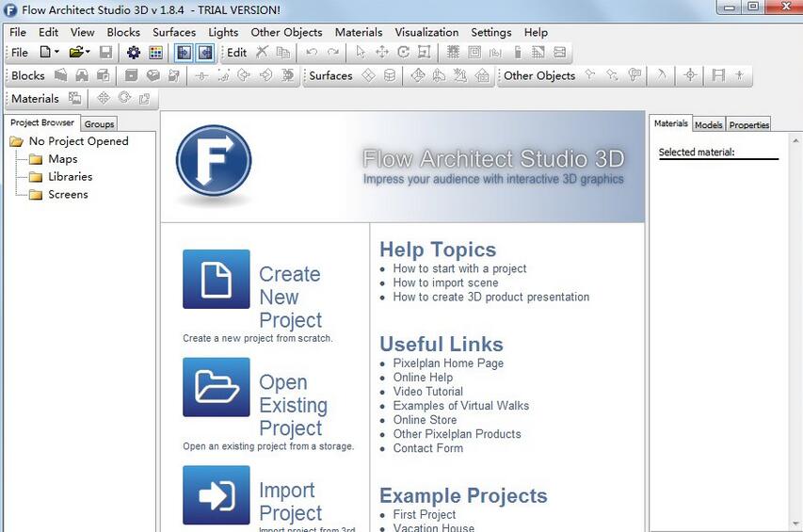Open the Contact Form link
Viewport: 803px width, 532px height.
(427, 448)
